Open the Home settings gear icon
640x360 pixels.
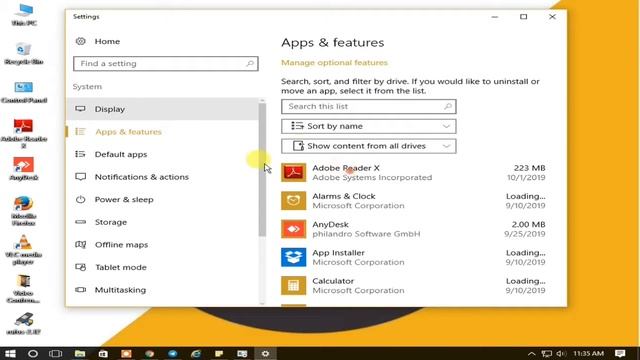click(x=80, y=41)
